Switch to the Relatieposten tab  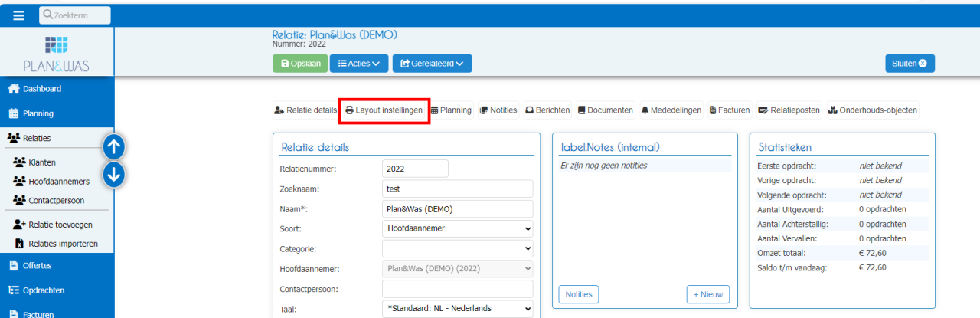click(x=789, y=110)
